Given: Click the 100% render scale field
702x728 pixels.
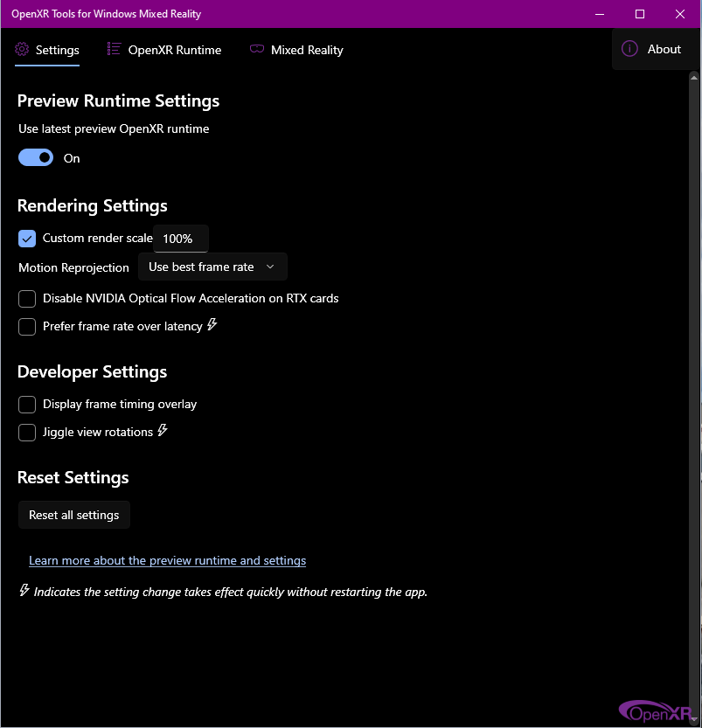Looking at the screenshot, I should point(181,239).
